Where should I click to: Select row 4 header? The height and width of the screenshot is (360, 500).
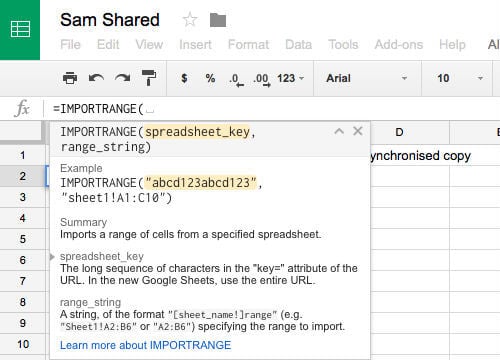point(22,218)
